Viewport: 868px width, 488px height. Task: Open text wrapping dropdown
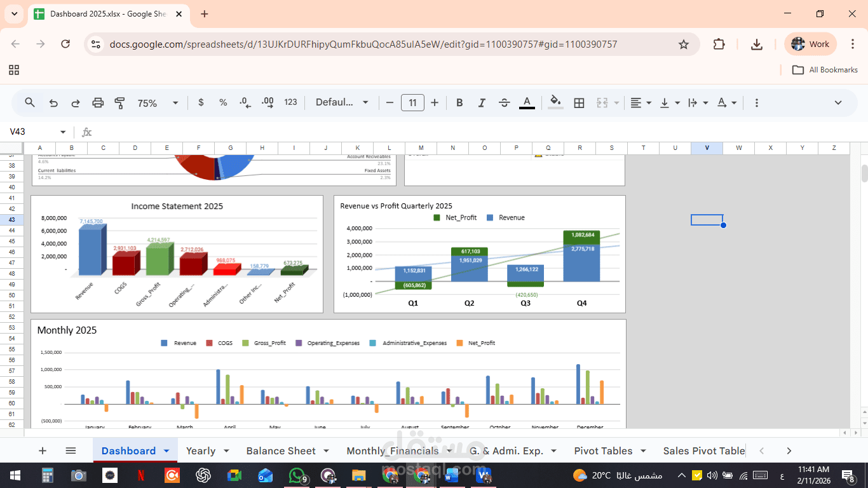click(x=698, y=102)
